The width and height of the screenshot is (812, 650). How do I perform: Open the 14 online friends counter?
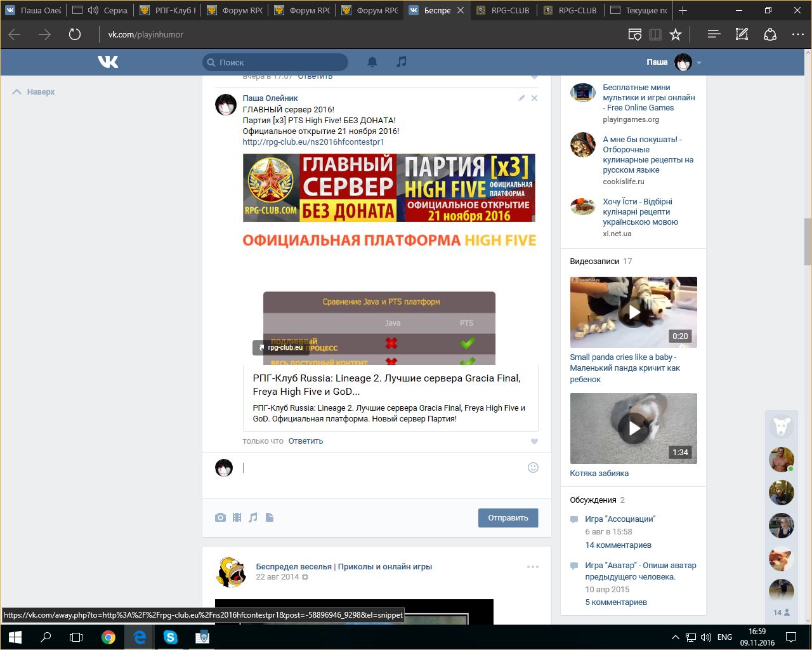782,613
